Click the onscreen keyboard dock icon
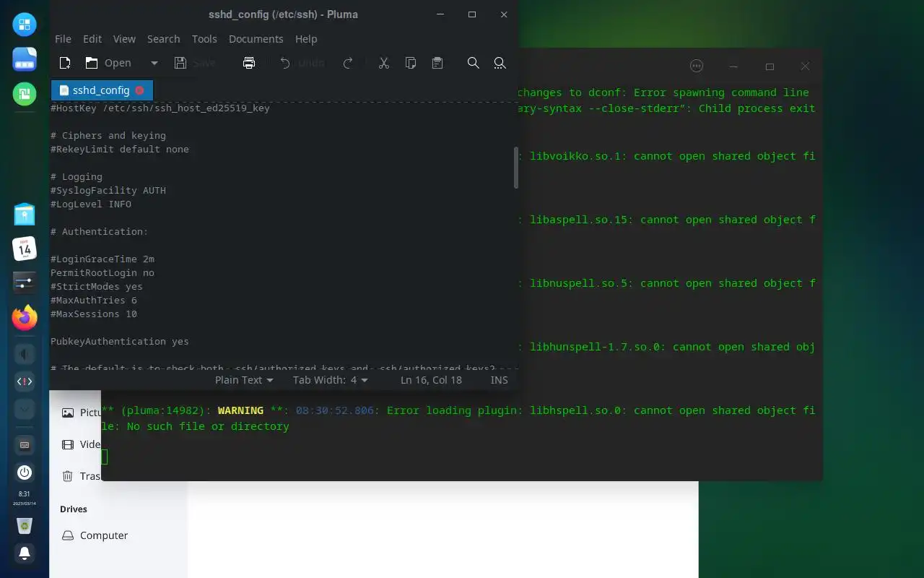924x578 pixels. pyautogui.click(x=25, y=445)
